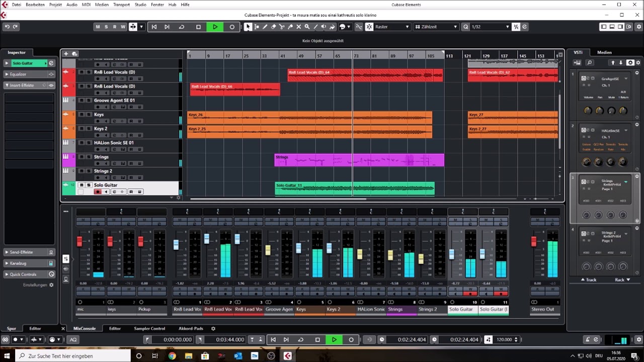644x362 pixels.
Task: Mute the Solo Guitar track
Action: tap(81, 185)
